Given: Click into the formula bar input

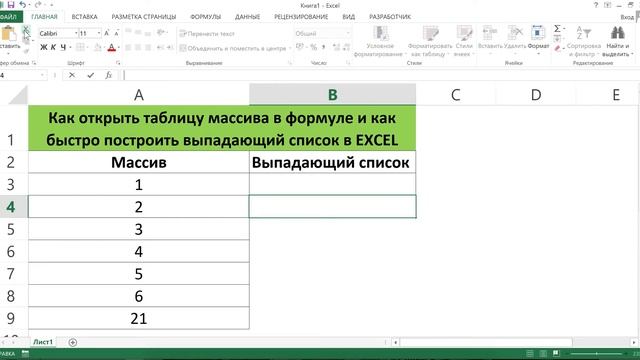Looking at the screenshot, I should coord(380,75).
